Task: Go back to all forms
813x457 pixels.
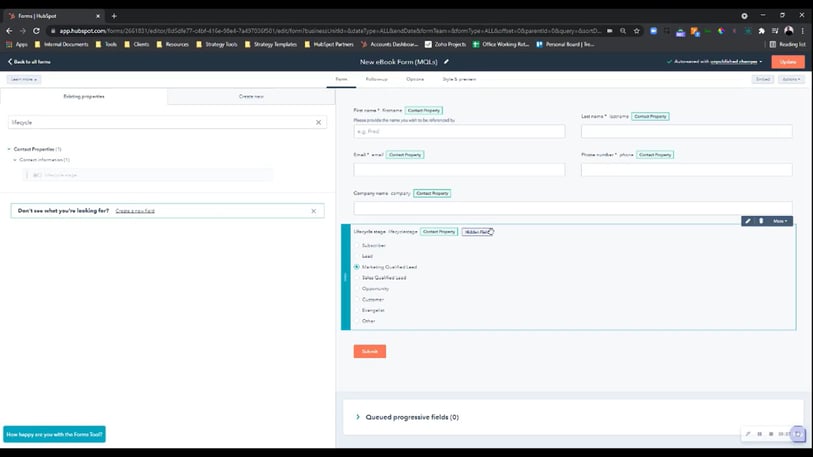Action: tap(30, 62)
